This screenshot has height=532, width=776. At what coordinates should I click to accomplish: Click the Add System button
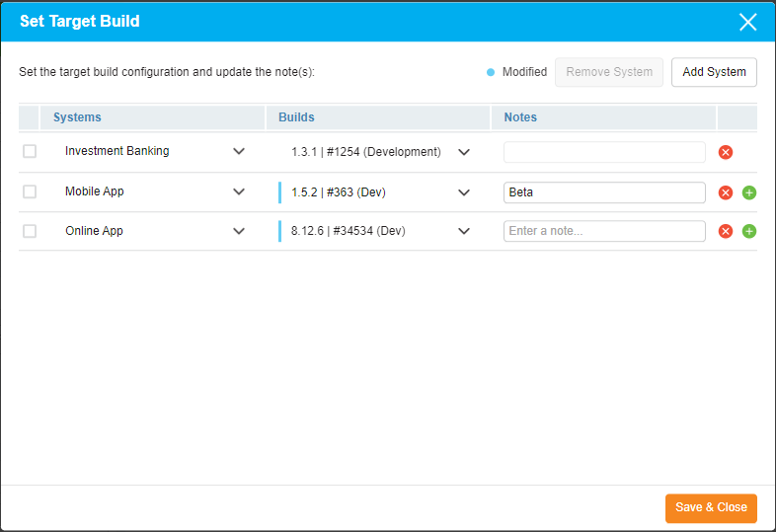(x=714, y=72)
